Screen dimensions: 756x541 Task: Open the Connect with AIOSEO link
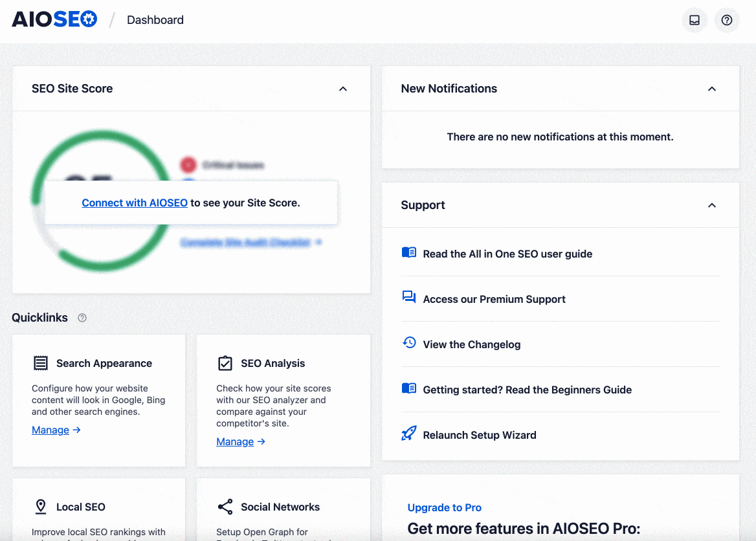click(134, 203)
